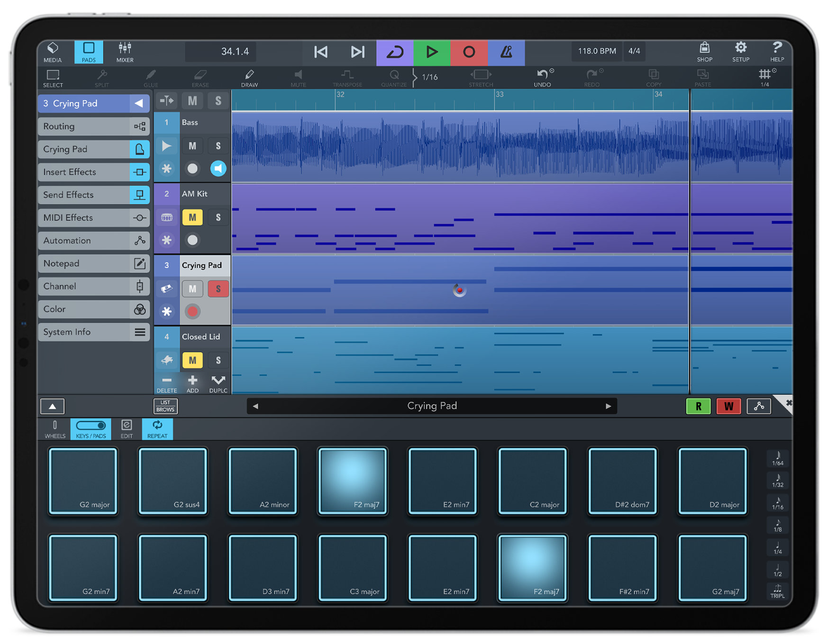Freeze the Bass track with the snowflake icon
This screenshot has height=644, width=828.
coord(166,169)
